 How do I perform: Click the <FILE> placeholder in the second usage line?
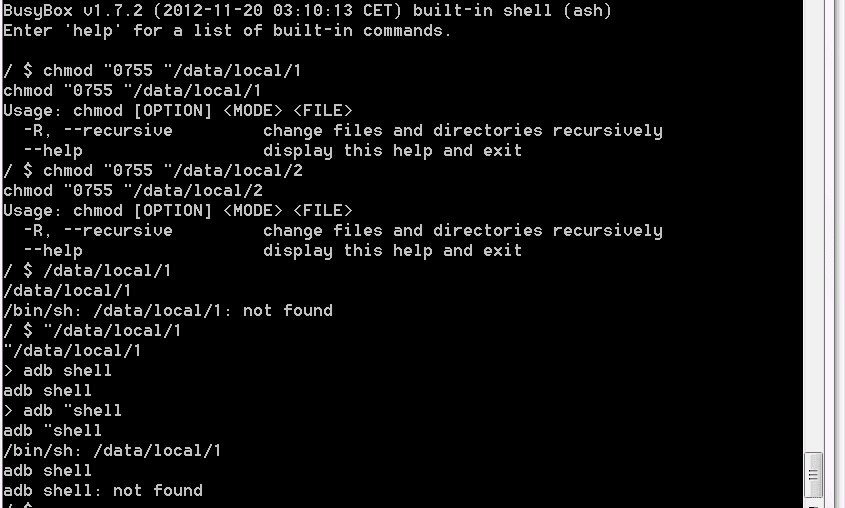click(322, 211)
